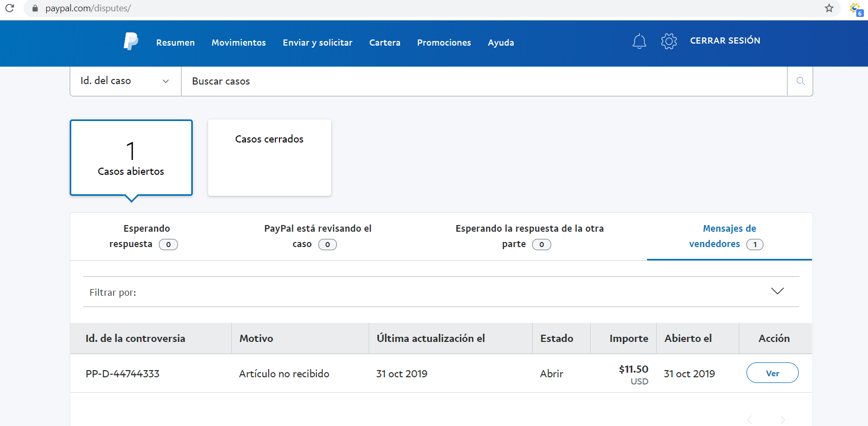The image size is (868, 426).
Task: Click Última actualización el header
Action: pos(431,338)
